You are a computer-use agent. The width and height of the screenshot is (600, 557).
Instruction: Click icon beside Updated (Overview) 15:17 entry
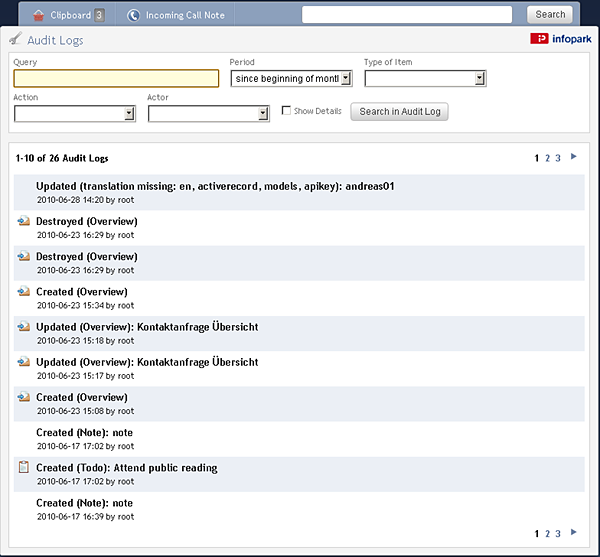click(x=24, y=362)
